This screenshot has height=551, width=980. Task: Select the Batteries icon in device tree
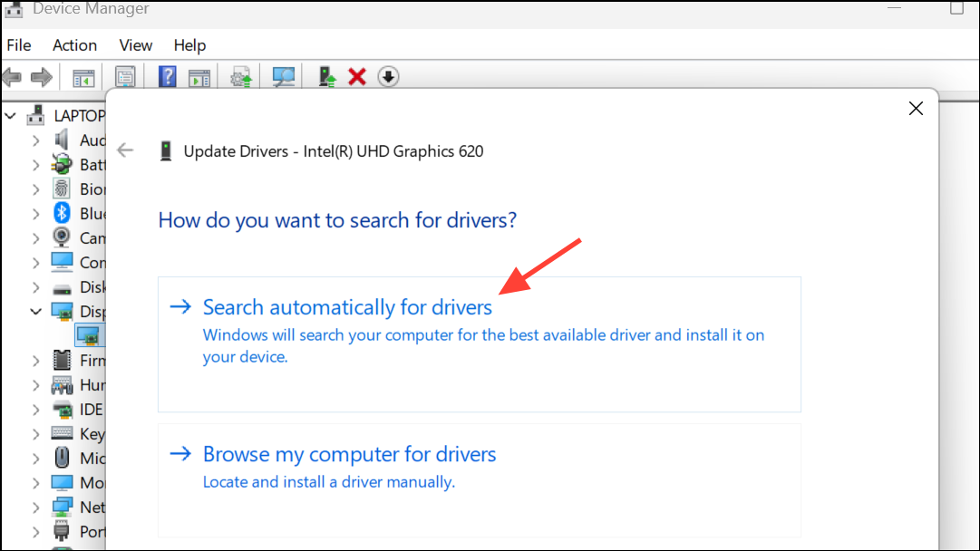pos(62,164)
